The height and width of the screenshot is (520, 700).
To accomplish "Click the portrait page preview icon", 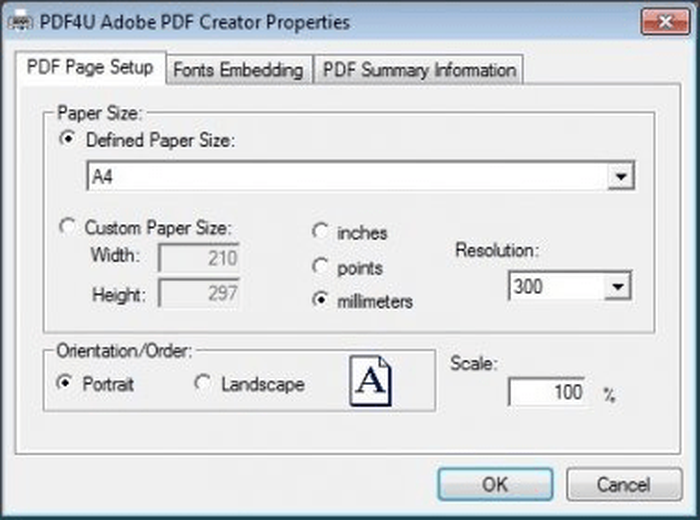I will coord(370,381).
